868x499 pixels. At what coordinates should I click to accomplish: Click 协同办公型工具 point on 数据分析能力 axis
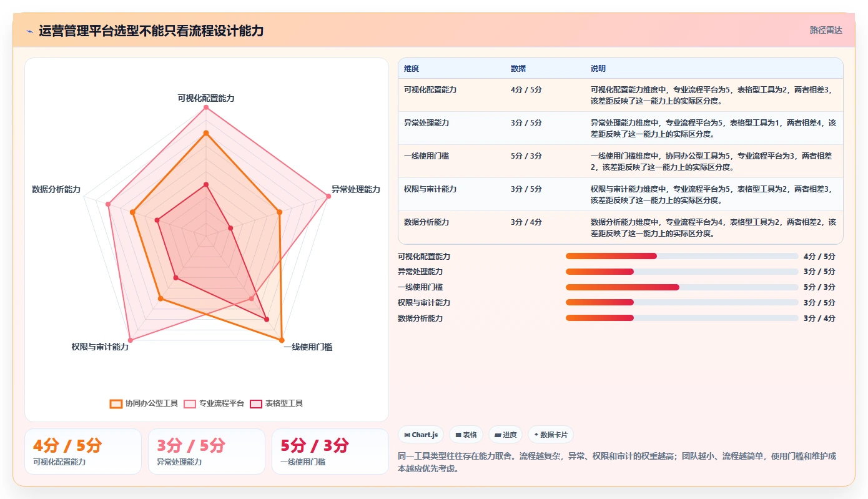(x=132, y=212)
